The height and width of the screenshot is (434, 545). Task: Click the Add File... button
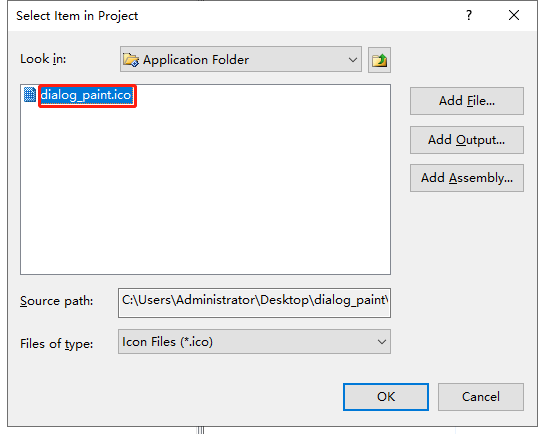(x=467, y=101)
